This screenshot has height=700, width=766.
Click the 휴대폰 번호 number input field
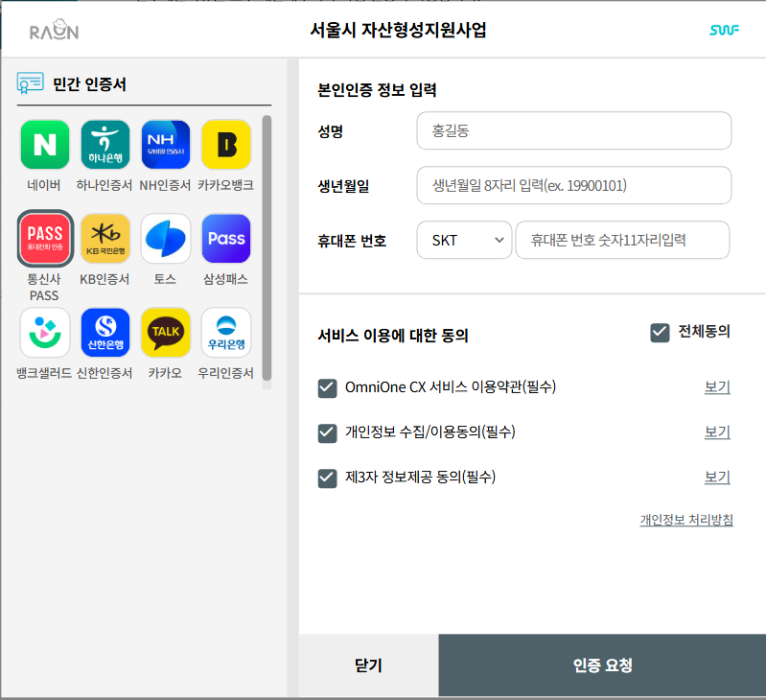point(622,240)
